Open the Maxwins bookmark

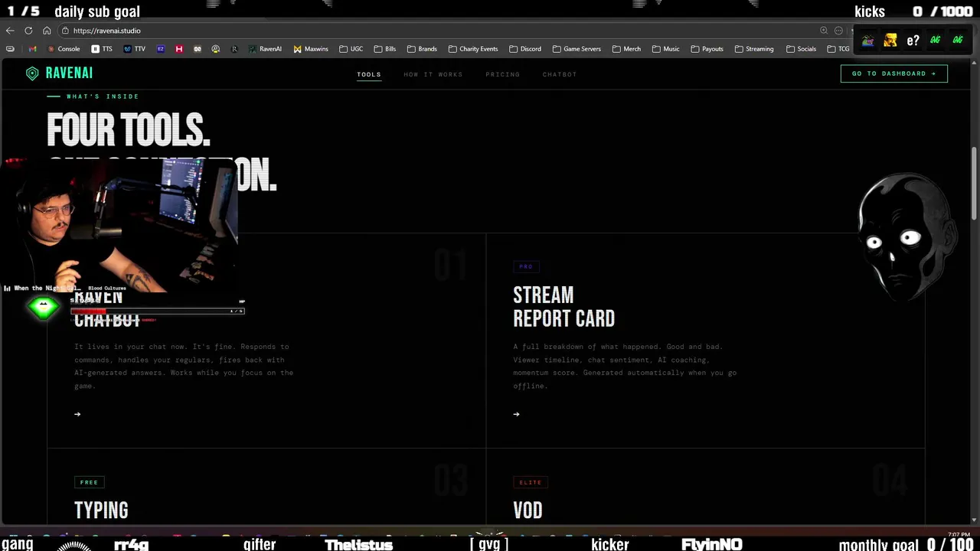tap(311, 49)
